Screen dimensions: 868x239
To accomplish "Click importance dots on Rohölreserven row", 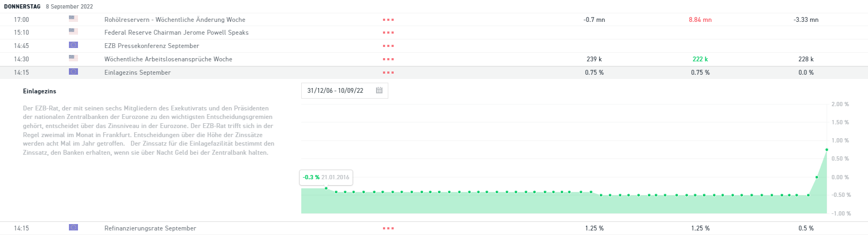I will pos(388,20).
